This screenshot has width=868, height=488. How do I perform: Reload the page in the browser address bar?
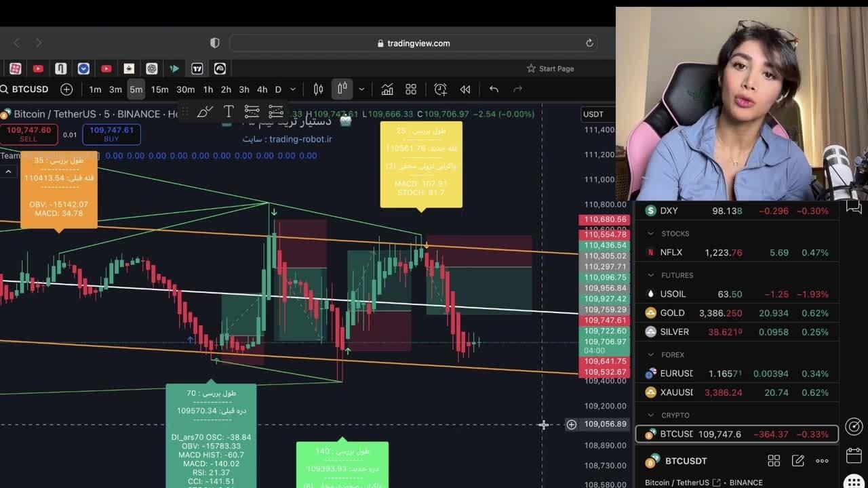point(589,43)
